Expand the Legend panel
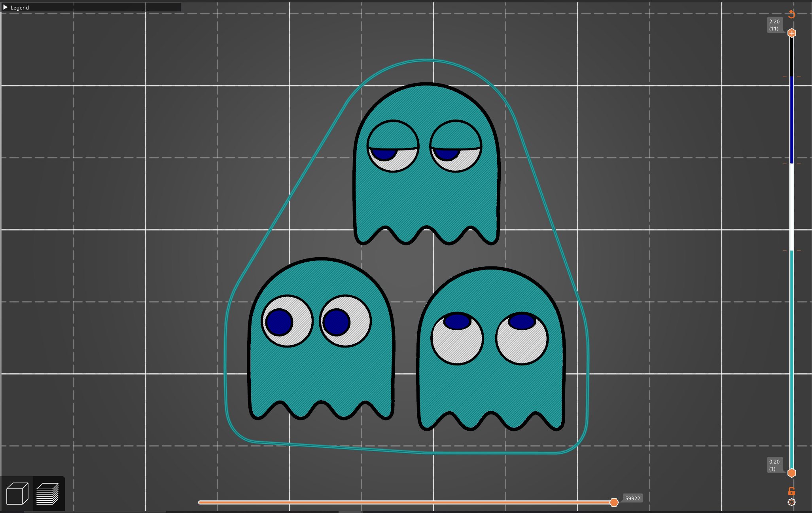This screenshot has height=513, width=812. (6, 7)
